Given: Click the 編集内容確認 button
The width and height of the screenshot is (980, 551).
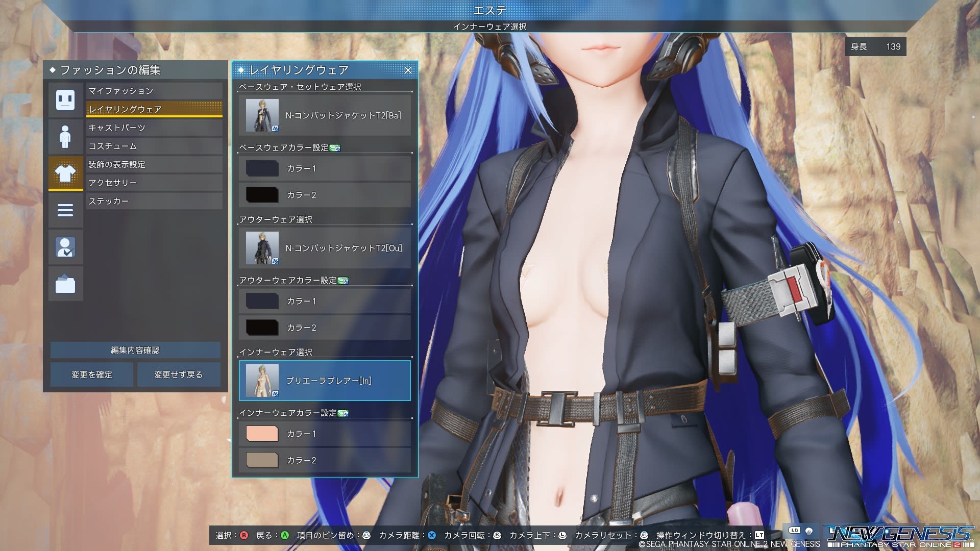Looking at the screenshot, I should 135,350.
